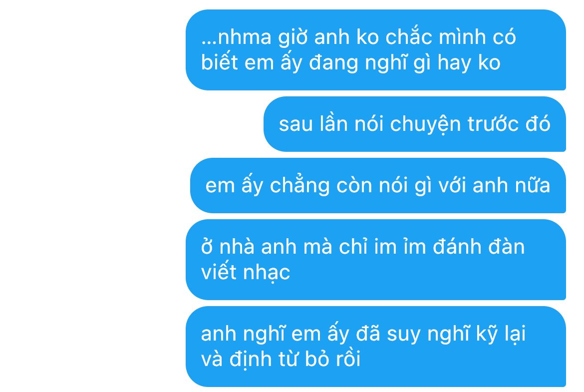Select the 'ở nhà anh mà chỉ im ỉm' message
Screen dimensions: 584x392
pos(375,260)
